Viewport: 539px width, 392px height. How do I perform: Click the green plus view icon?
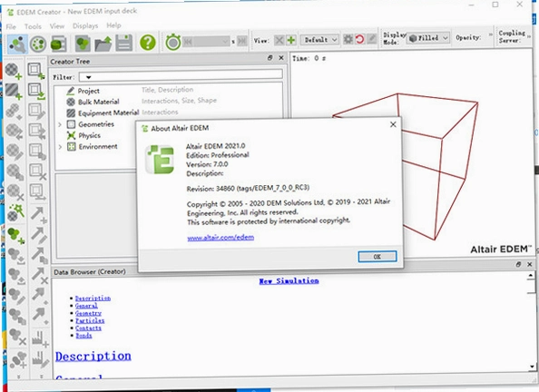point(291,40)
